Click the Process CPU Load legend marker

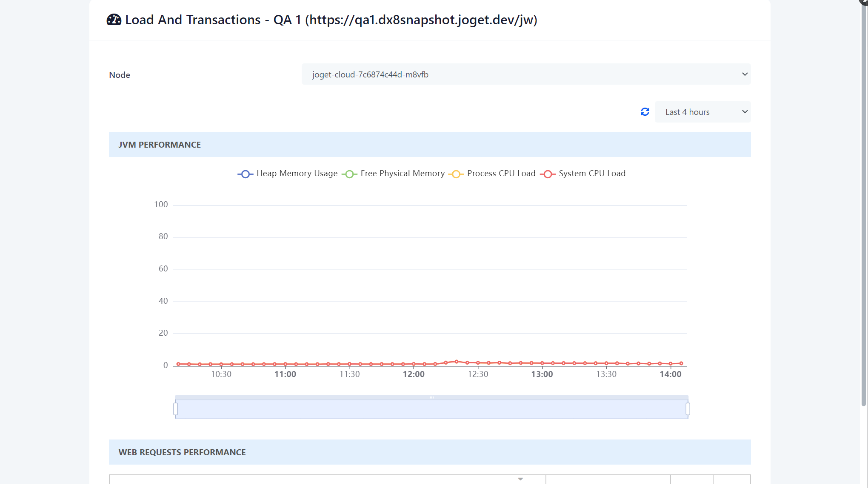coord(456,174)
